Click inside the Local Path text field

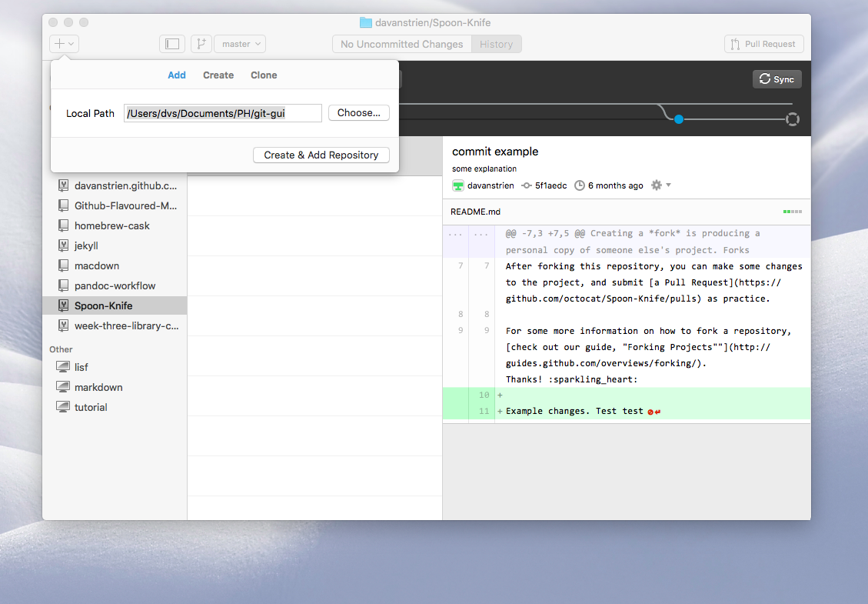coord(222,112)
